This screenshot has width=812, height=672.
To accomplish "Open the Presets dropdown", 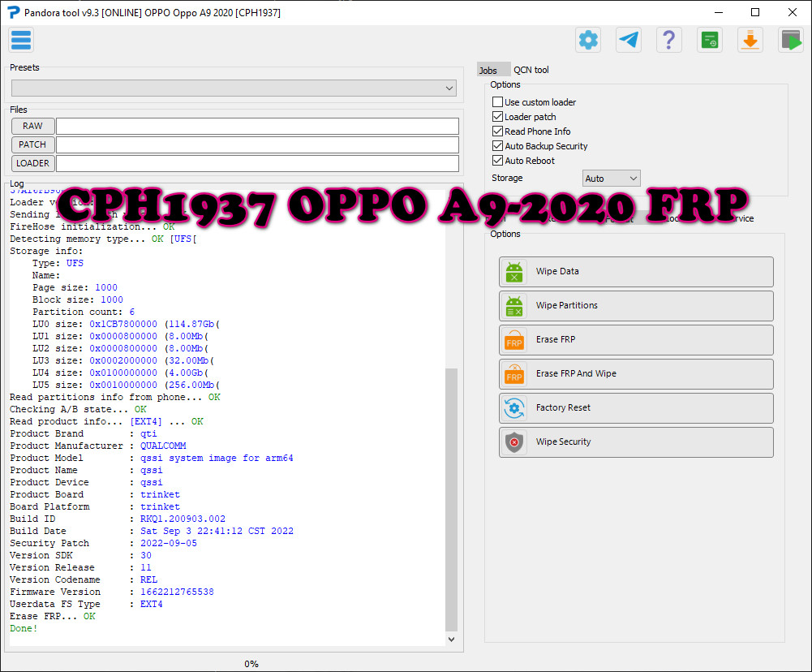I will pos(234,88).
